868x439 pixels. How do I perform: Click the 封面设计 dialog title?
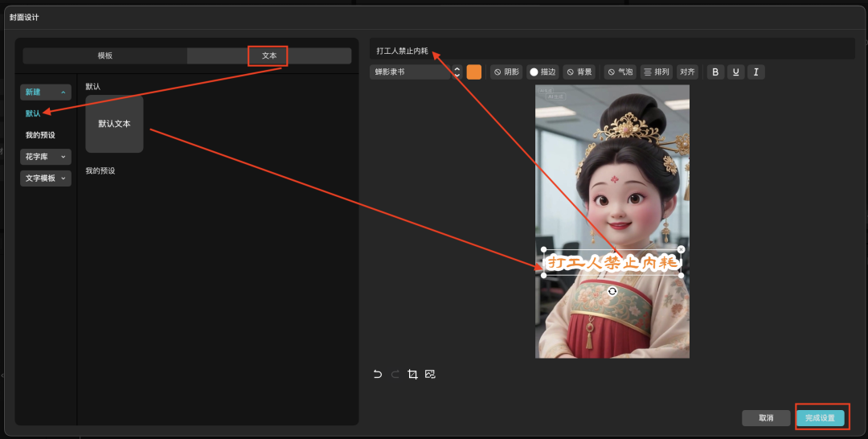24,17
